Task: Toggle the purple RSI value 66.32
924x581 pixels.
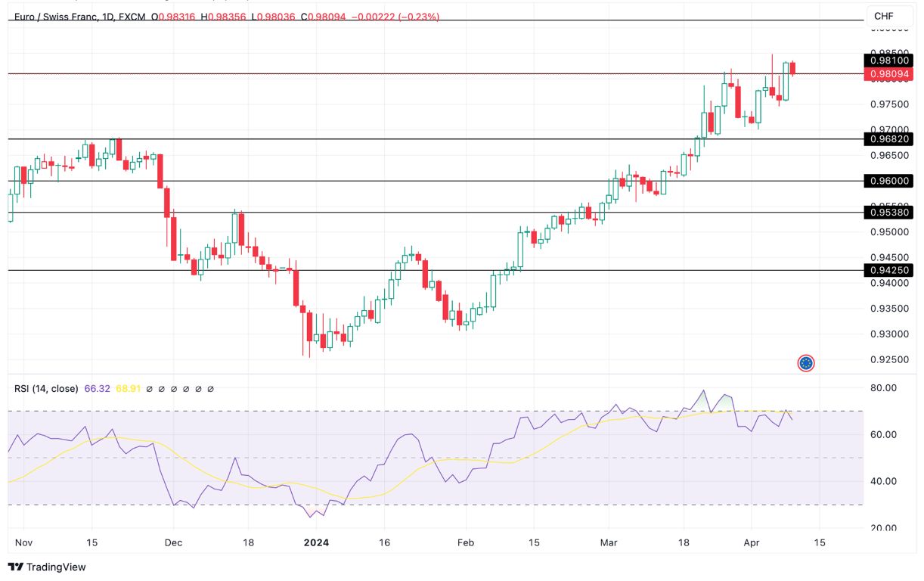Action: click(97, 387)
